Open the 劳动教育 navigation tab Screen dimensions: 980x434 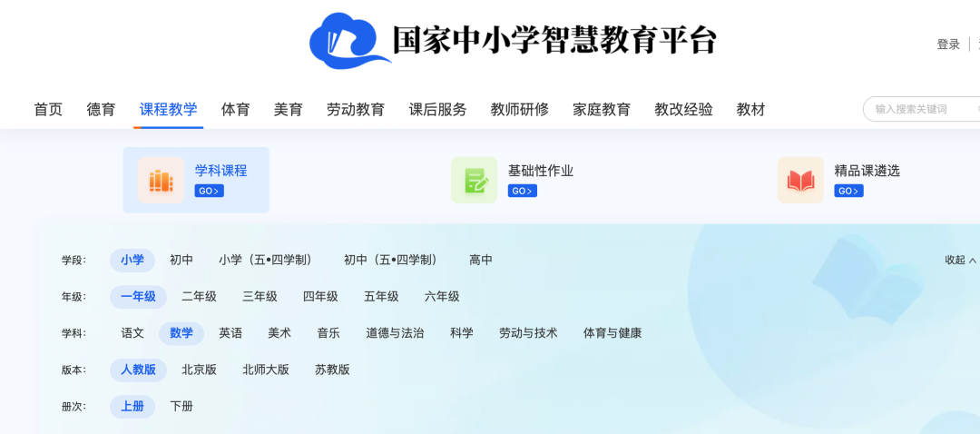[x=356, y=110]
